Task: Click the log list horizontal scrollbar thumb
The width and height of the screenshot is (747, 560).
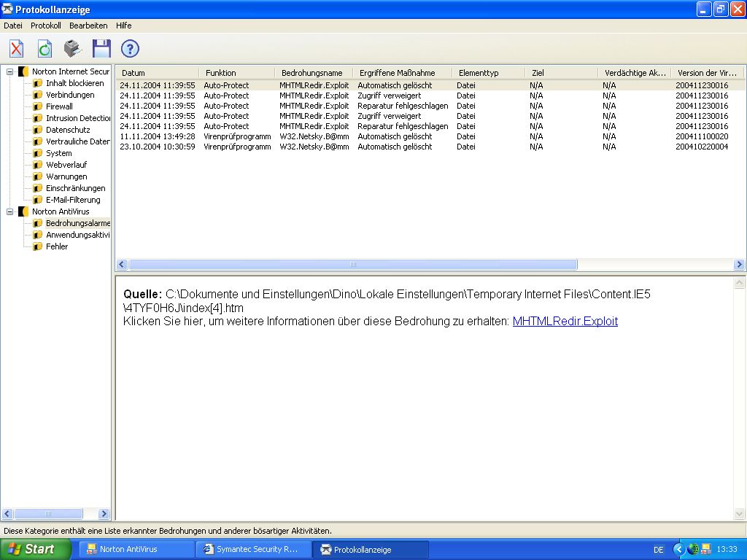Action: pos(353,264)
